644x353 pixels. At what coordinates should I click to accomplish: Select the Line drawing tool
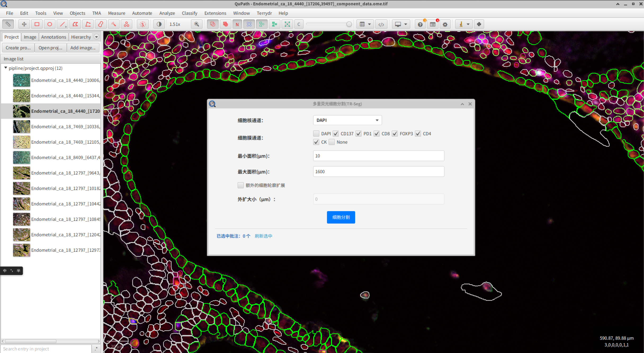click(62, 24)
